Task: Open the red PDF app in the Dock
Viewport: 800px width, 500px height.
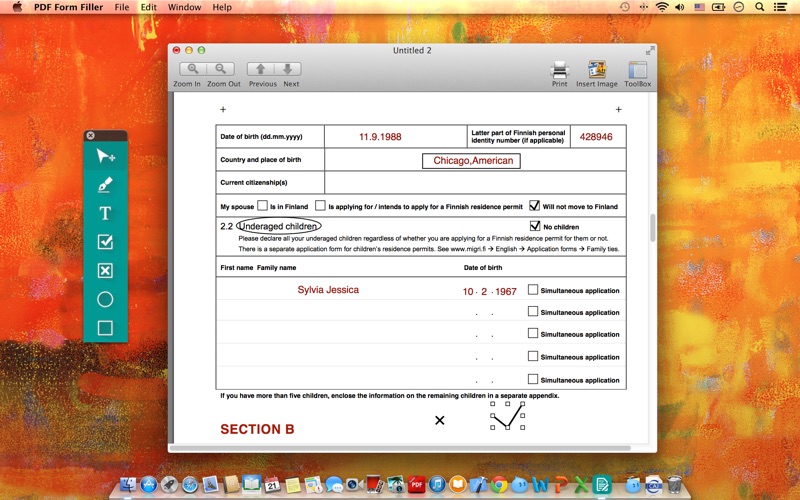Action: coord(416,484)
